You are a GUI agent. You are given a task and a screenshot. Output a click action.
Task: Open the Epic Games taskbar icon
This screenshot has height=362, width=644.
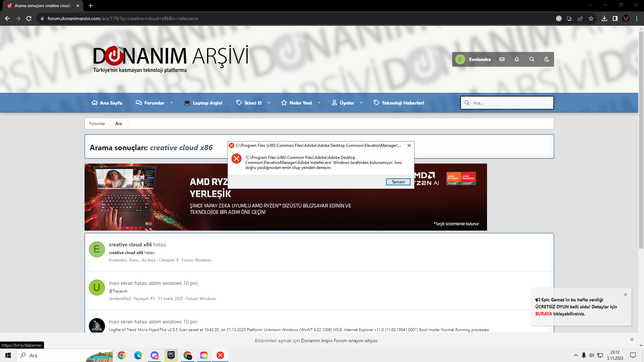(x=171, y=355)
